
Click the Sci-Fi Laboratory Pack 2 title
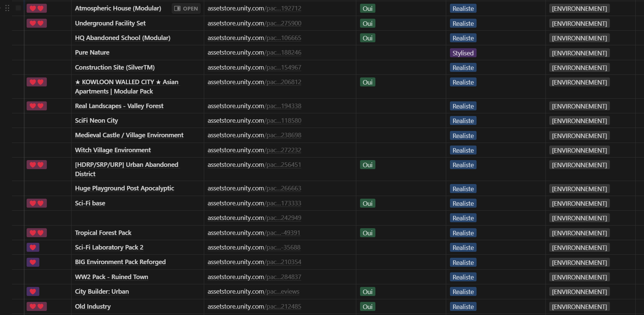point(109,247)
